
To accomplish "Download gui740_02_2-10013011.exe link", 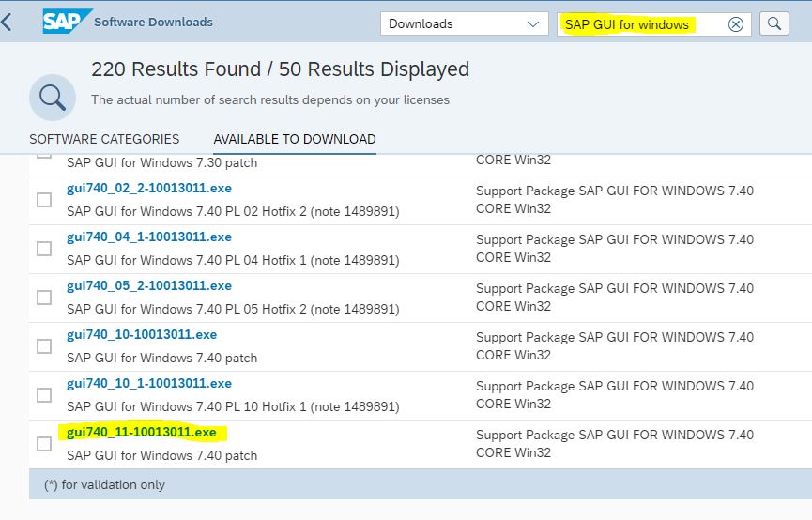I will pos(149,188).
